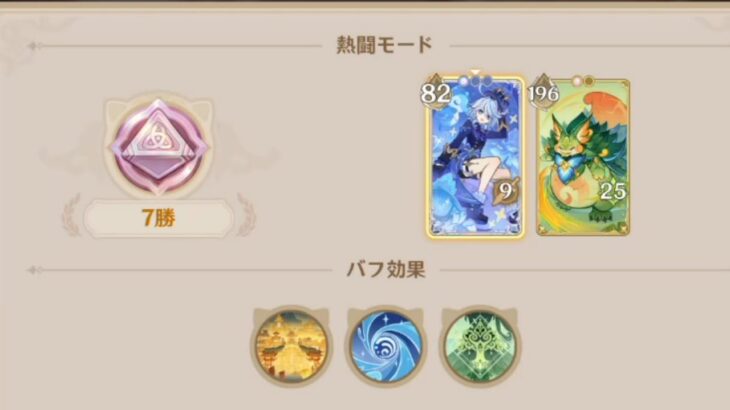Select the green dragon creature card
This screenshot has width=730, height=410.
pyautogui.click(x=583, y=157)
